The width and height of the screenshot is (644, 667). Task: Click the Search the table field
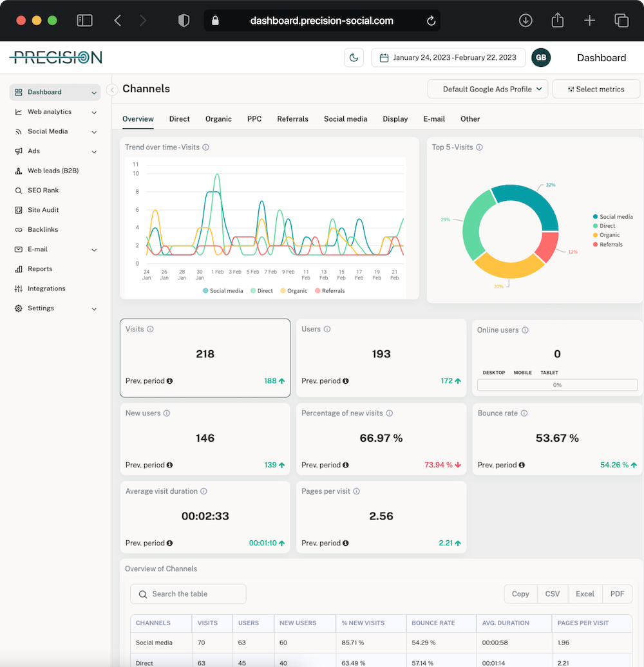[187, 594]
